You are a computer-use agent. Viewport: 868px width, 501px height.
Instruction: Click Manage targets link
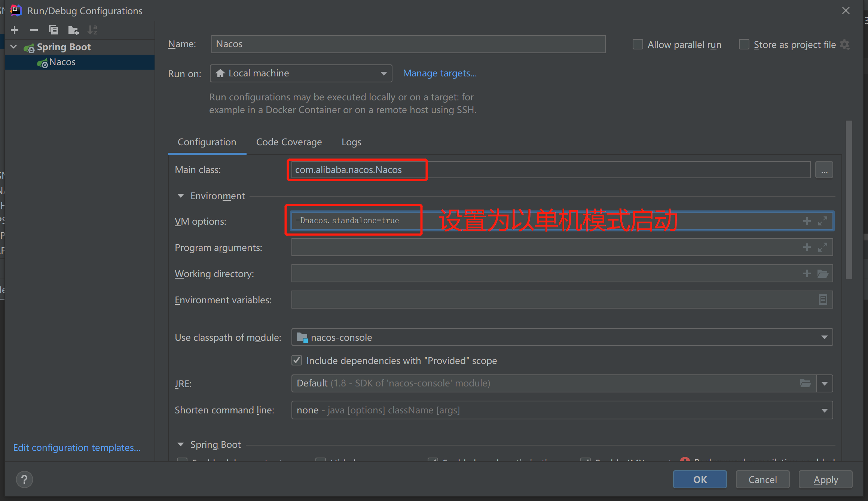coord(440,73)
